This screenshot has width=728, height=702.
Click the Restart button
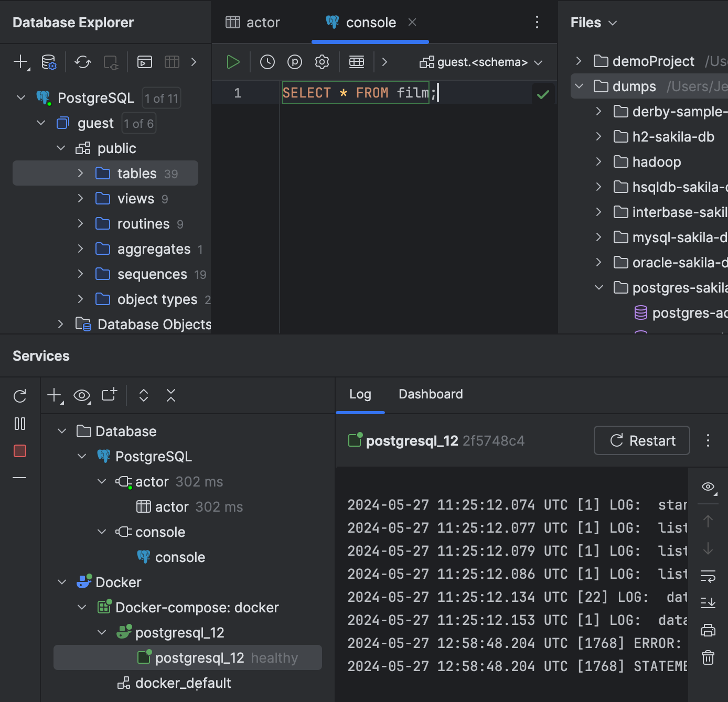[x=641, y=440]
